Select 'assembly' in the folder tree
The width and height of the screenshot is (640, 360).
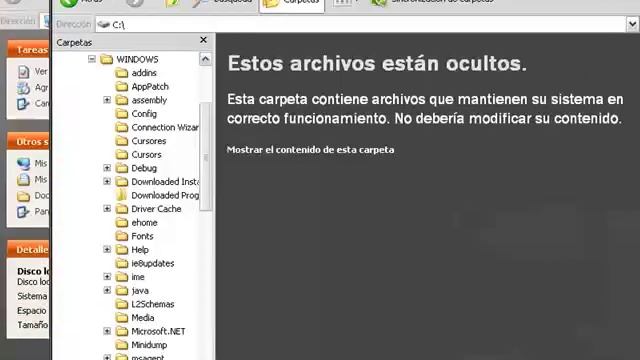(x=149, y=100)
